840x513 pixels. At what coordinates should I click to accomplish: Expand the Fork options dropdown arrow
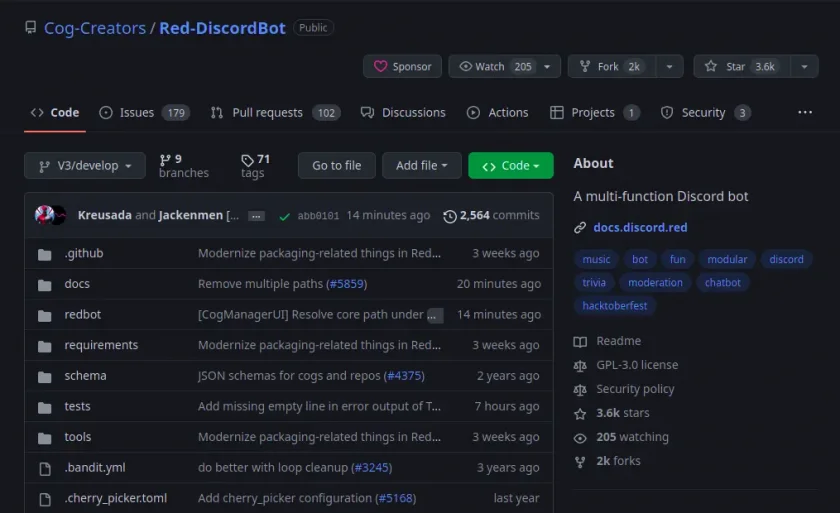(x=670, y=66)
